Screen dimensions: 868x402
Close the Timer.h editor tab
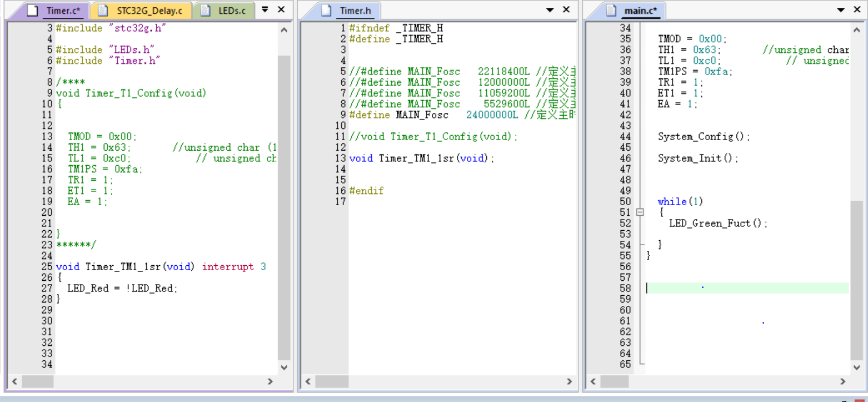[x=566, y=9]
